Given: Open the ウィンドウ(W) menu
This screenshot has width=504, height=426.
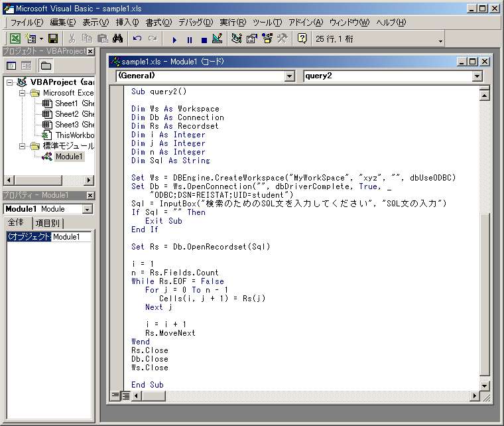Looking at the screenshot, I should (349, 23).
